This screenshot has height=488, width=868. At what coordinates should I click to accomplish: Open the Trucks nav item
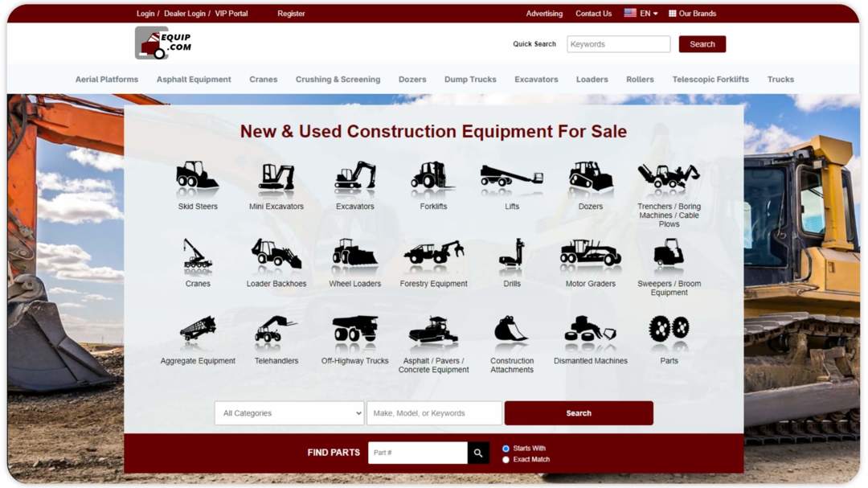pos(780,80)
